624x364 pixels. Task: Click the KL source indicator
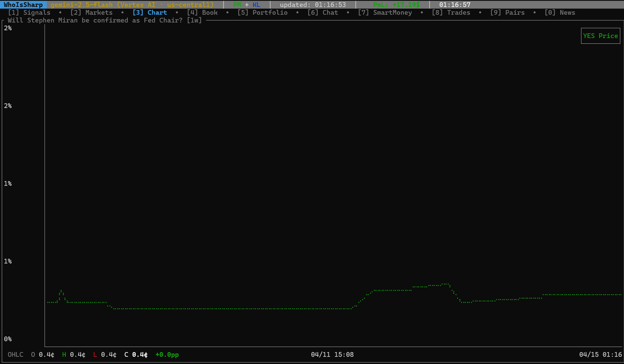pos(256,5)
